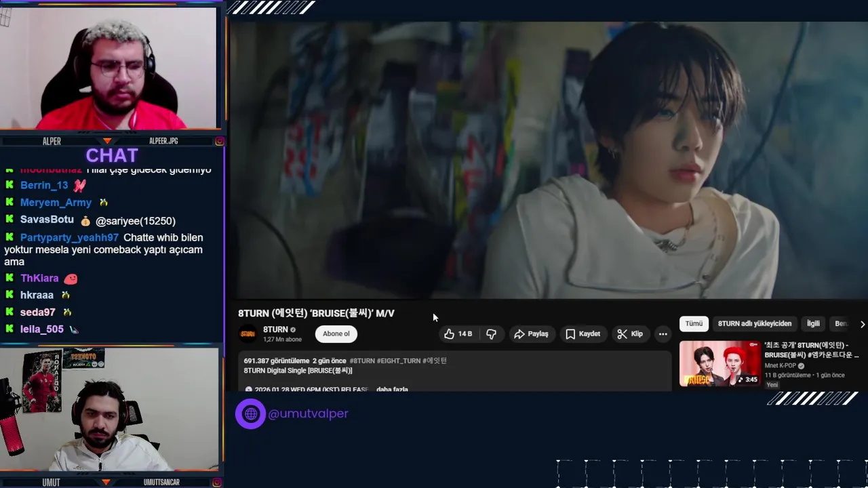Select the 8TURN adlı yükleyiciden chip
This screenshot has height=488, width=868.
click(755, 323)
